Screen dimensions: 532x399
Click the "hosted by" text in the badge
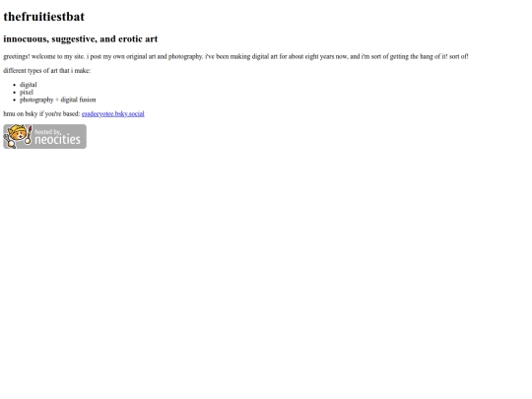pyautogui.click(x=48, y=132)
